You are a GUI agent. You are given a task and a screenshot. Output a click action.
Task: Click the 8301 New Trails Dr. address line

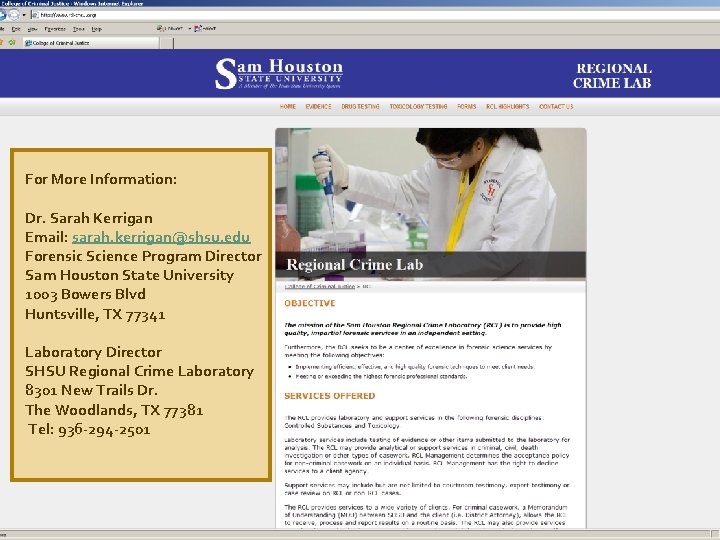[x=91, y=390]
